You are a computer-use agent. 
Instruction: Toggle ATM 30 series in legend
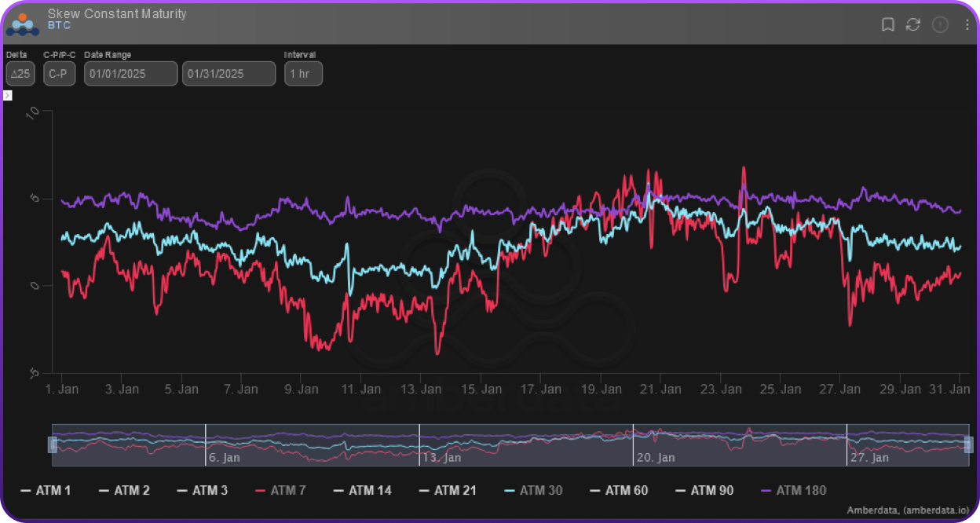[533, 491]
